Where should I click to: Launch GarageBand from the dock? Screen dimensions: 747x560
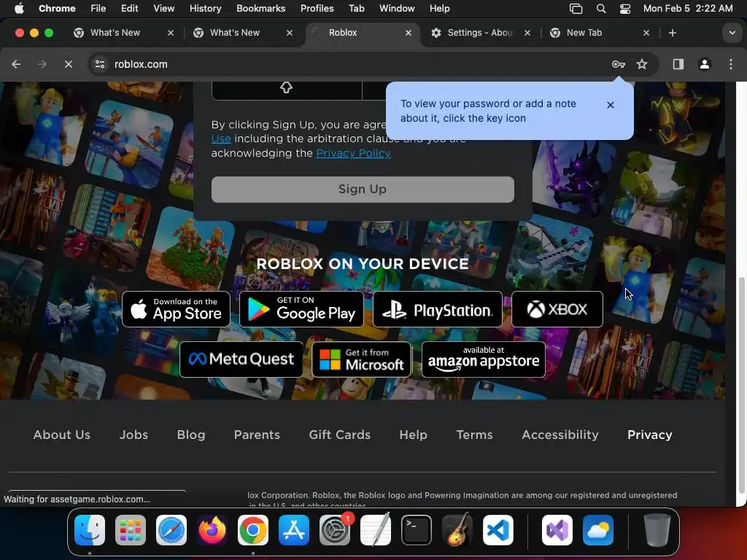tap(457, 531)
